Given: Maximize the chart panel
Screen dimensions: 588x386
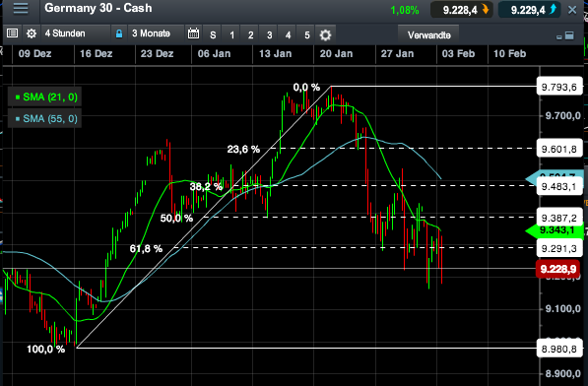Looking at the screenshot, I should click(x=569, y=35).
